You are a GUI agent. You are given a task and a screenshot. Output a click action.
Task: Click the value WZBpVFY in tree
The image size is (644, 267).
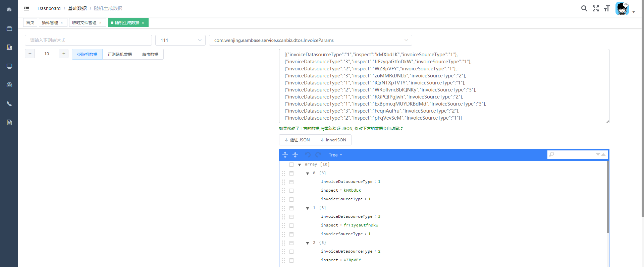(352, 260)
